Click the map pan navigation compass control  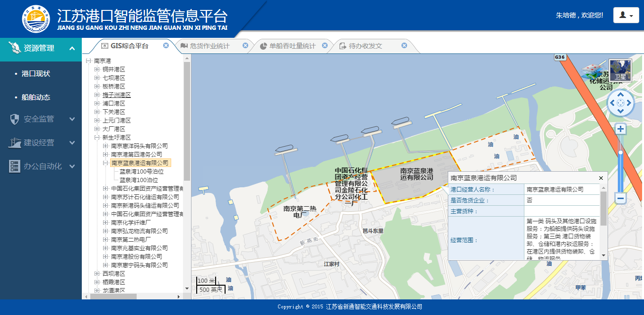[620, 103]
